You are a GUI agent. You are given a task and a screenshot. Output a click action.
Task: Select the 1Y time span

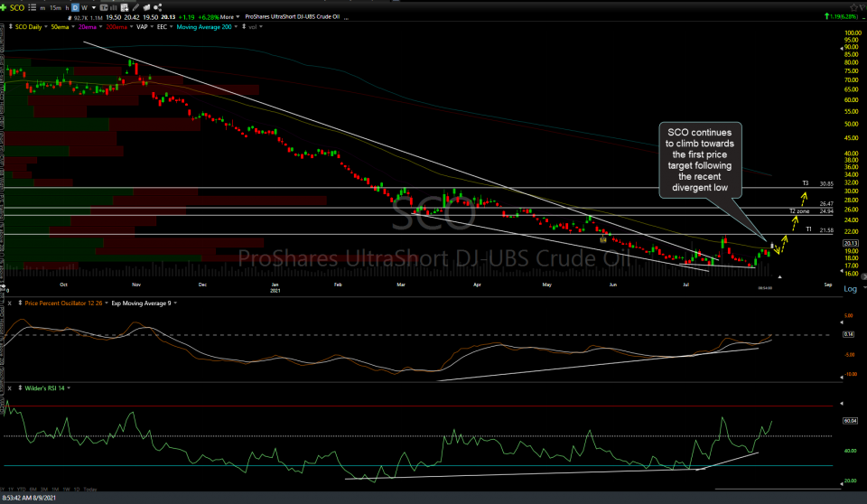pos(11,489)
